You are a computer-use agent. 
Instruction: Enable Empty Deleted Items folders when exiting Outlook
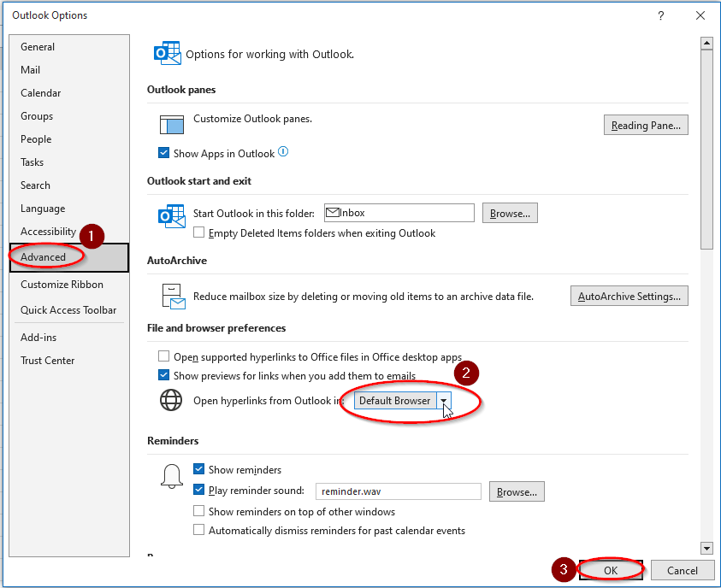click(198, 233)
